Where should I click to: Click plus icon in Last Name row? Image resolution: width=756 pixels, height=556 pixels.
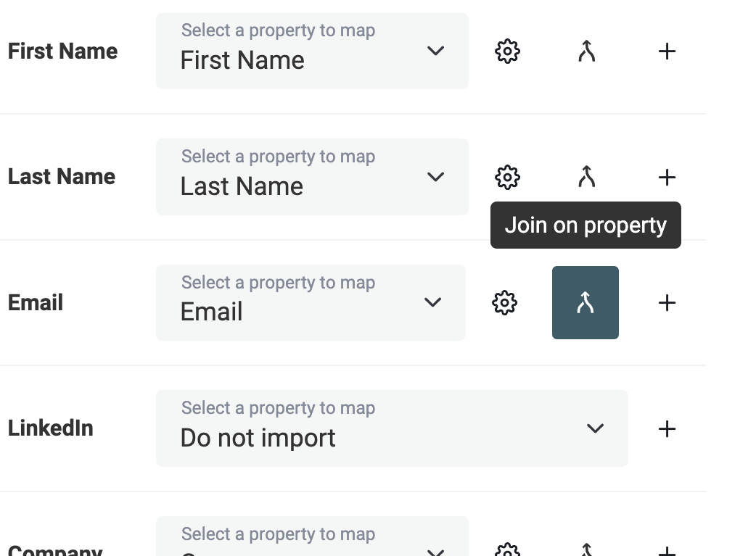point(666,177)
